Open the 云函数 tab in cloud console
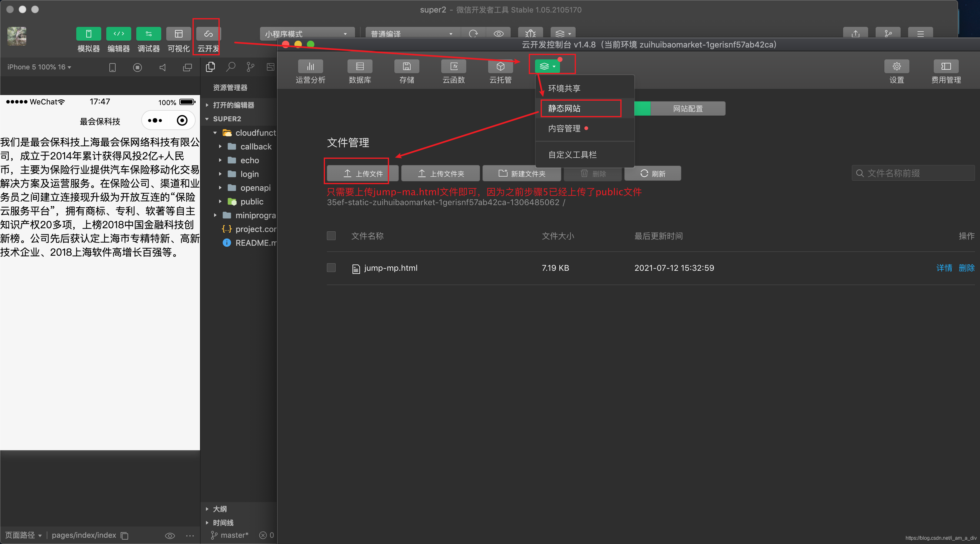 [453, 72]
